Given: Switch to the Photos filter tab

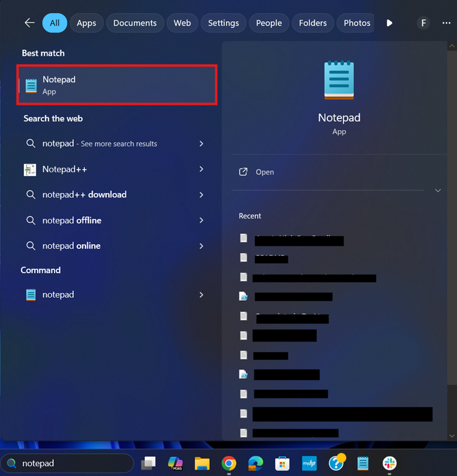Looking at the screenshot, I should click(x=356, y=23).
